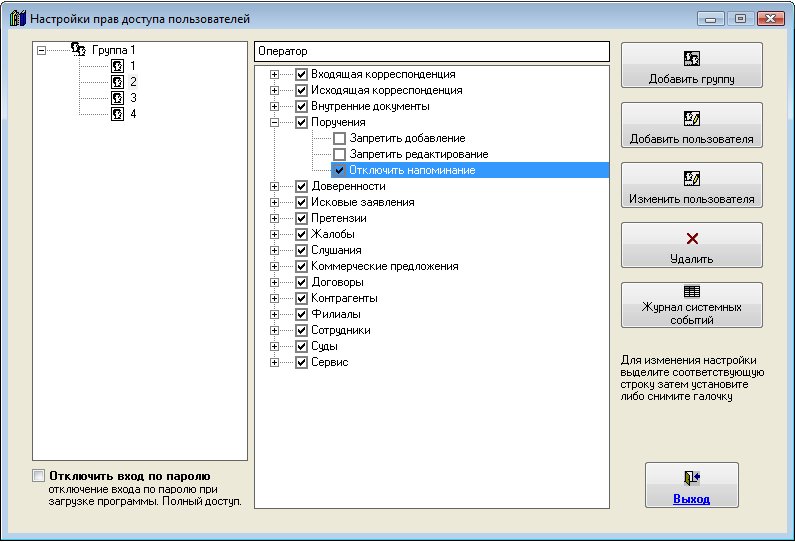The image size is (795, 542).
Task: Enable Отключить вход по паролю
Action: [x=38, y=476]
